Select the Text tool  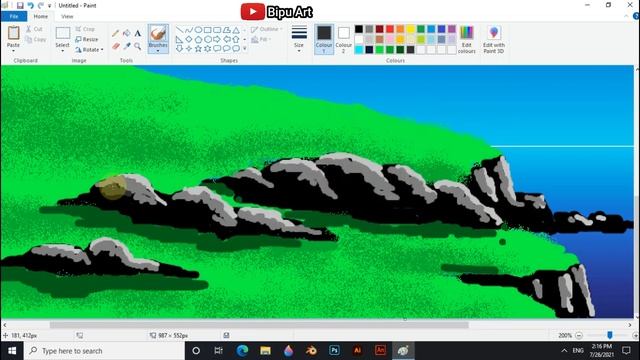138,33
